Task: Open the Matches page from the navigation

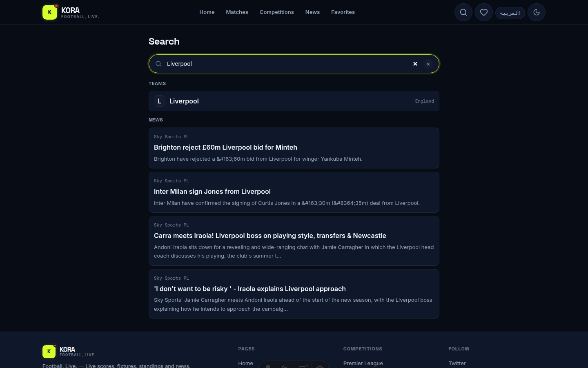Action: 237,12
